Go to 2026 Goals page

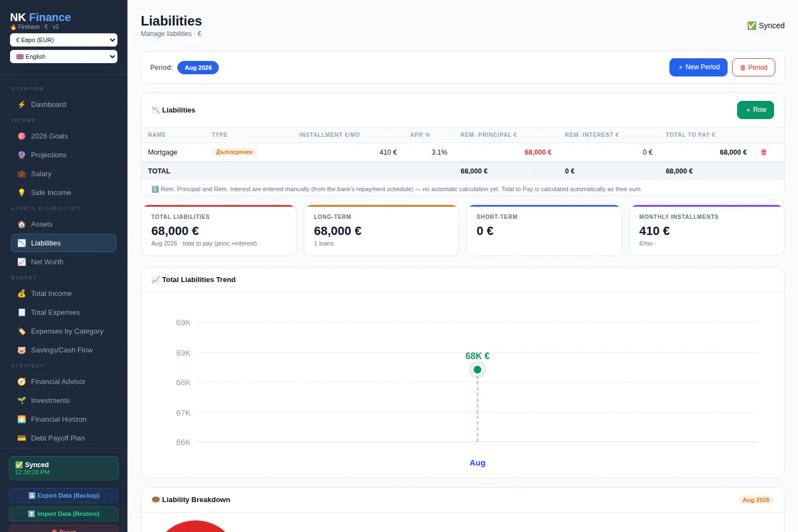pyautogui.click(x=64, y=136)
